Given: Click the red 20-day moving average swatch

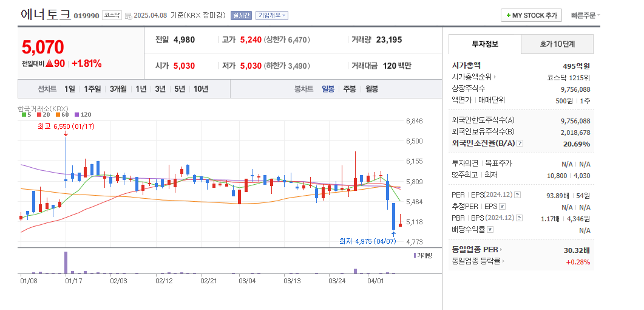Looking at the screenshot, I should [x=40, y=115].
